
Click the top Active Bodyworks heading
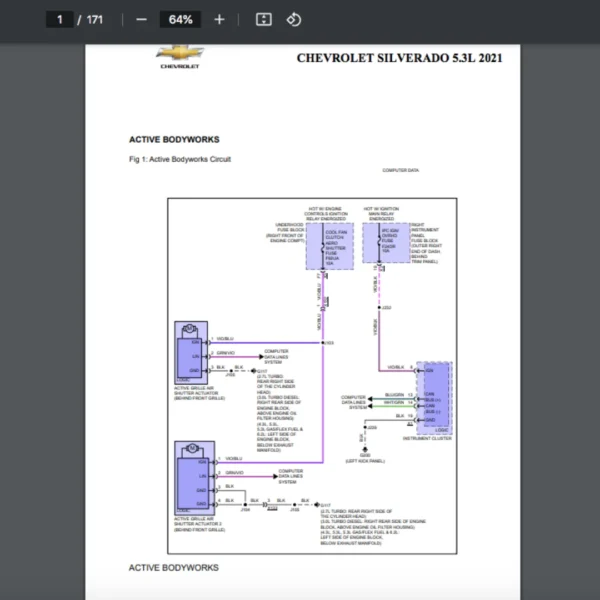coord(174,140)
